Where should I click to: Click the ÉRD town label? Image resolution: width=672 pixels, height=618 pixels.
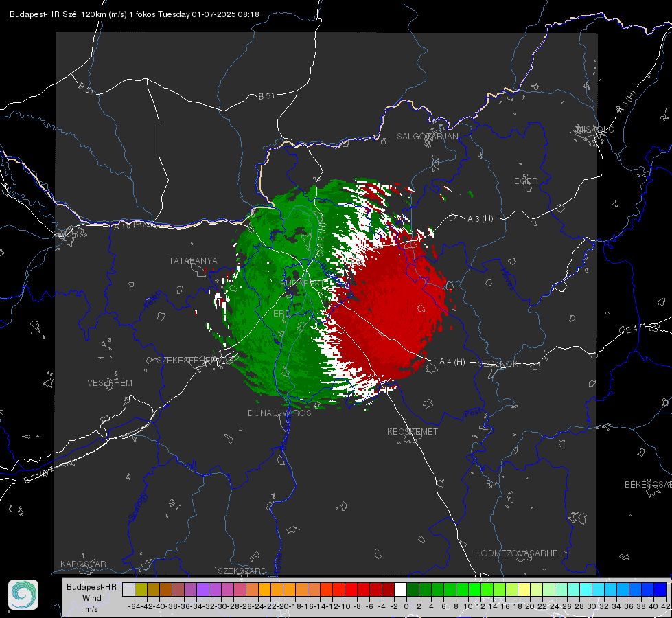[x=281, y=314]
